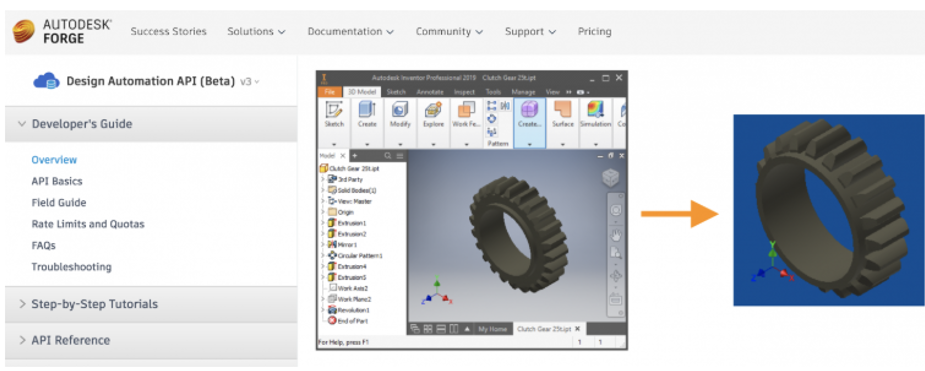This screenshot has height=371, width=925.
Task: Expand the API Reference section
Action: click(151, 340)
